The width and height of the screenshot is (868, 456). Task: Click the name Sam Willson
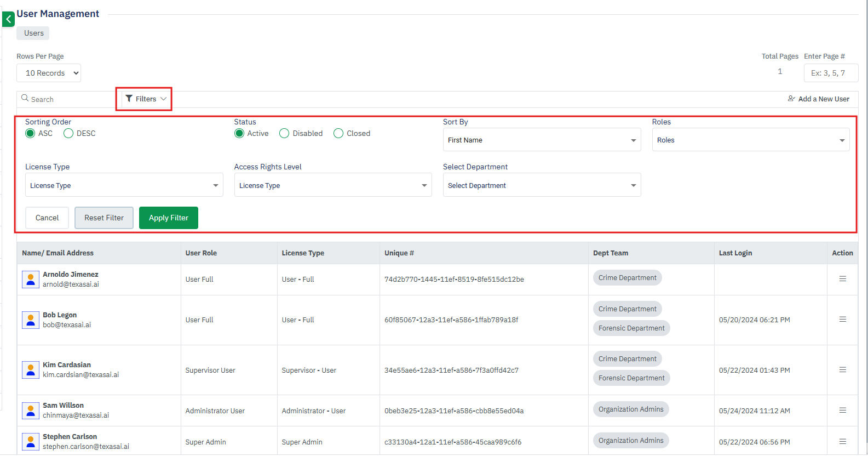click(63, 406)
